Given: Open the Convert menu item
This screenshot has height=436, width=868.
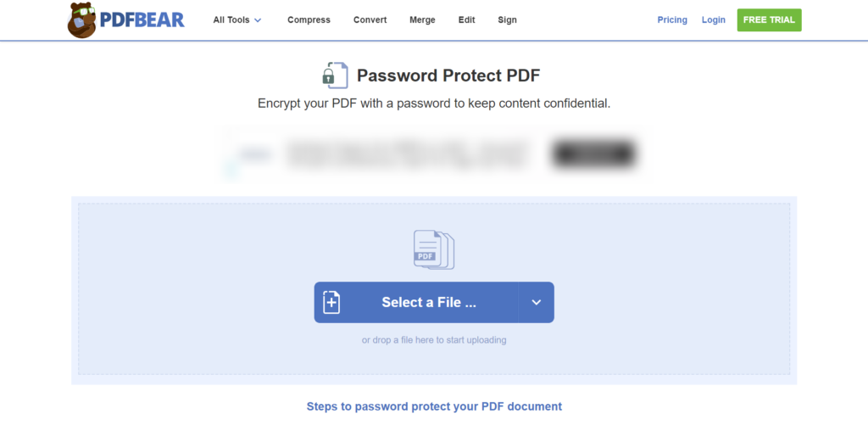Looking at the screenshot, I should [x=370, y=20].
